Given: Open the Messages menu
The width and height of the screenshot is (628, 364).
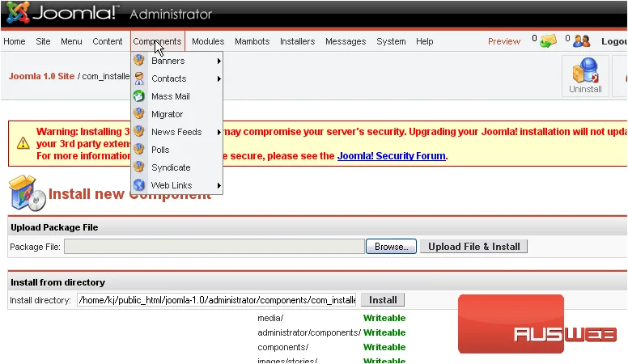Looking at the screenshot, I should pos(346,41).
